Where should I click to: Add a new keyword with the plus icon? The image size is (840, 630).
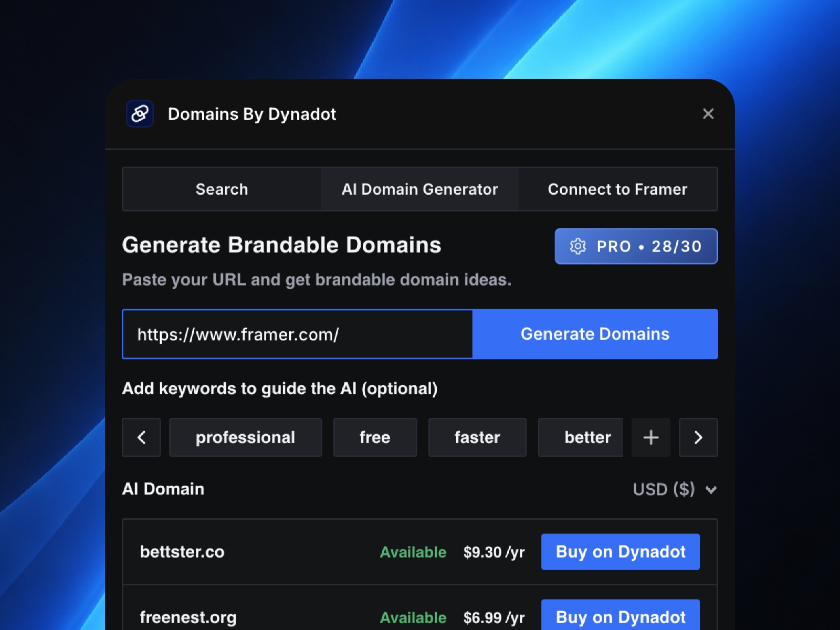click(650, 437)
